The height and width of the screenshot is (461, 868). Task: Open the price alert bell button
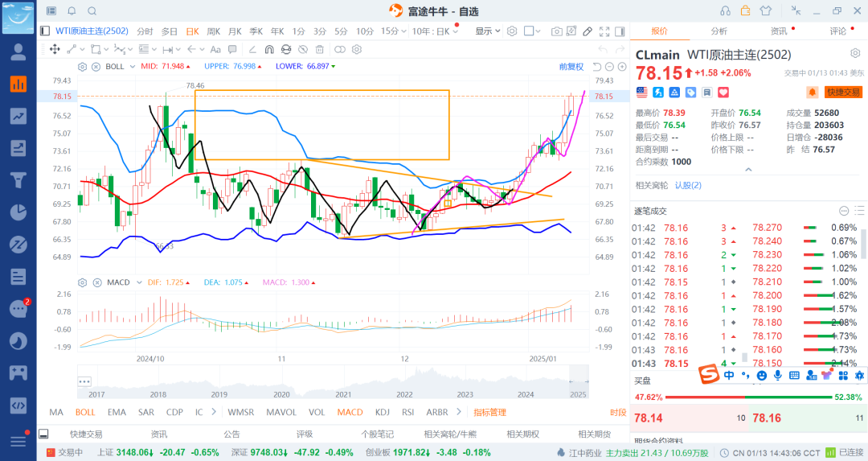812,92
